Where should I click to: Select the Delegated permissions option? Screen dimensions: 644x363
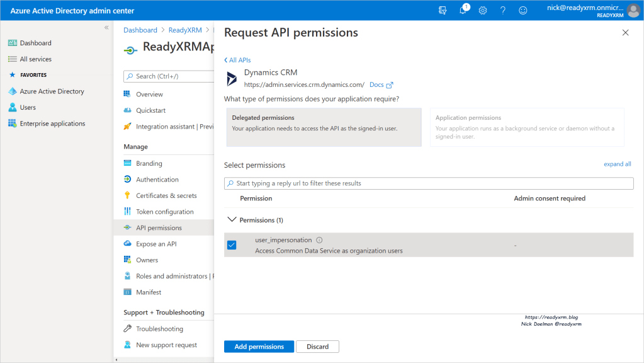[324, 127]
